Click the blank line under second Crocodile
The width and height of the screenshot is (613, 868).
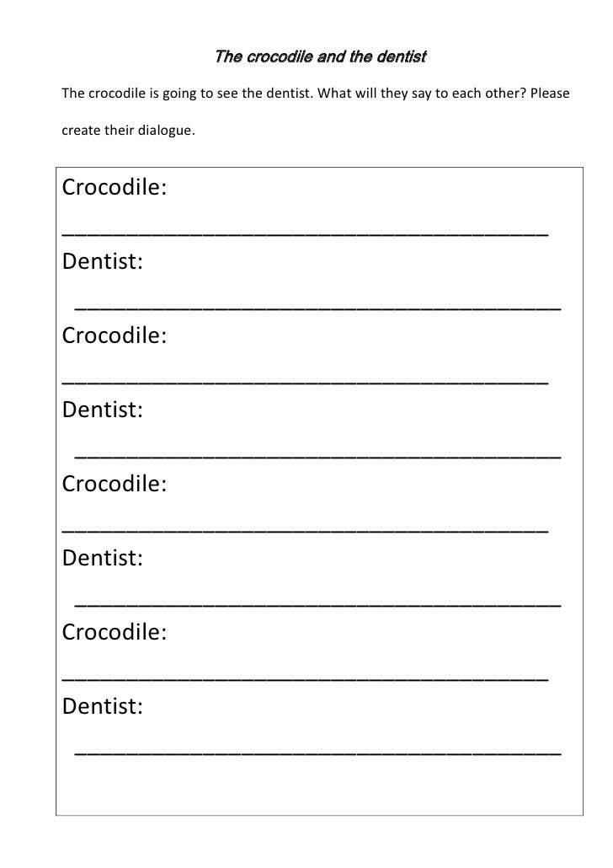[x=305, y=383]
